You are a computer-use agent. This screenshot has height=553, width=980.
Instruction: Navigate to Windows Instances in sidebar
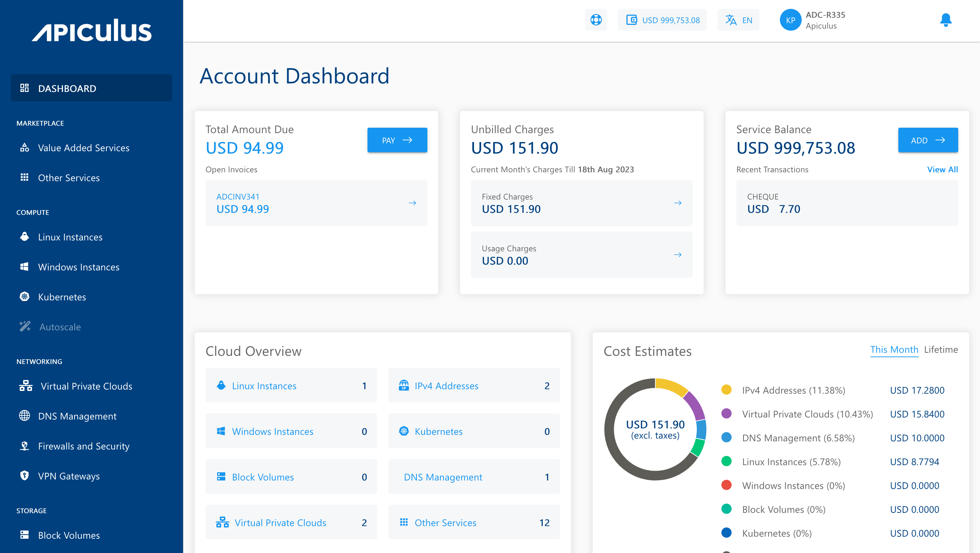point(79,267)
